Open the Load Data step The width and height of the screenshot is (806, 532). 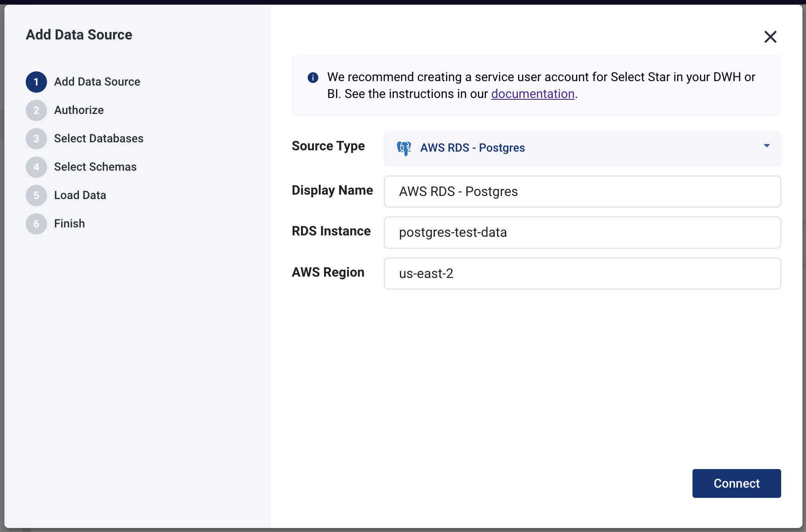80,196
